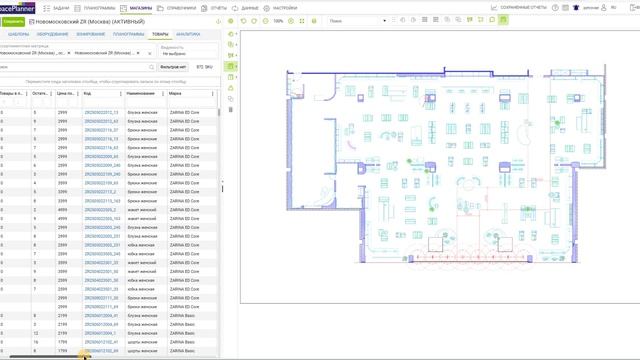Image resolution: width=640 pixels, height=360 pixels.
Task: Open the third tool in vertical toolbar
Action: point(231,55)
